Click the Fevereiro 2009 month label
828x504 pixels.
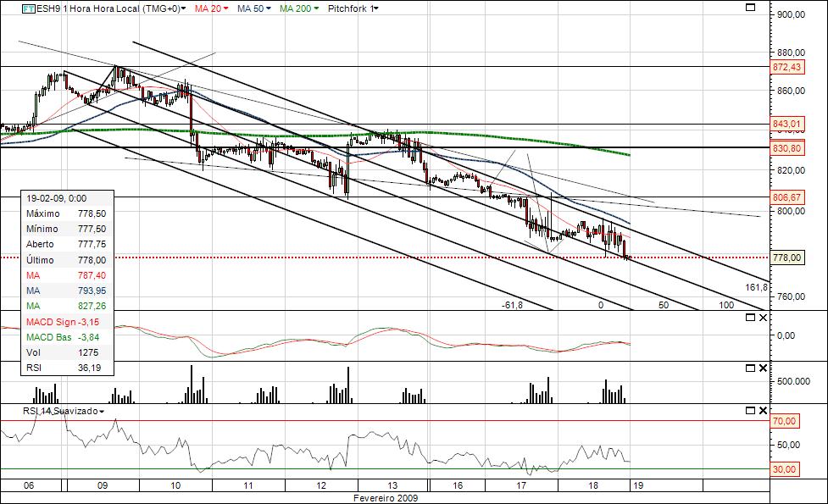[x=386, y=498]
